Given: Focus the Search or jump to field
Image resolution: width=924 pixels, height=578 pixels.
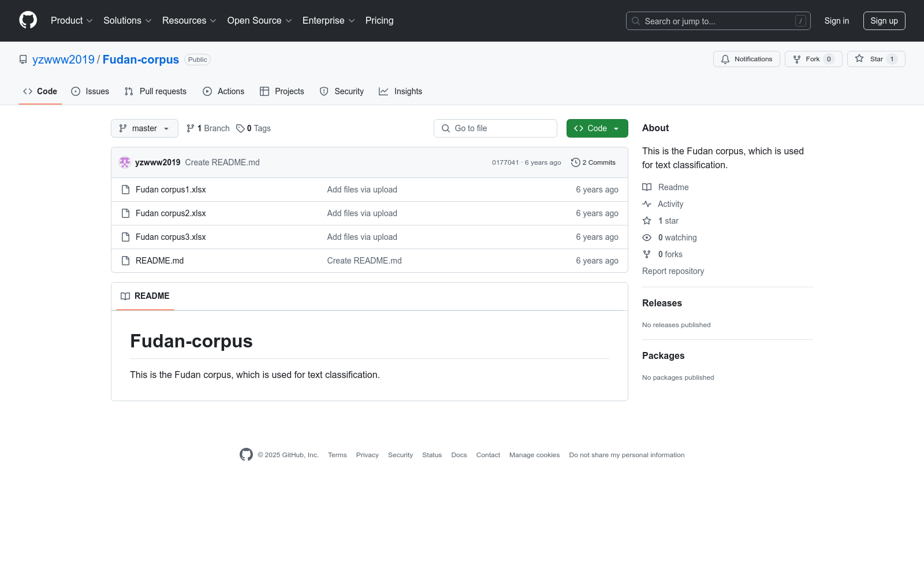Looking at the screenshot, I should pos(718,21).
